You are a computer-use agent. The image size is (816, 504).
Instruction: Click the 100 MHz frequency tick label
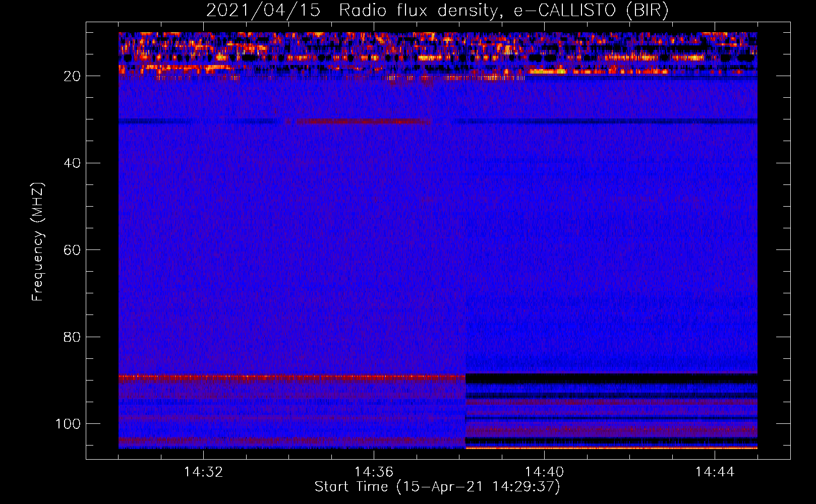[68, 424]
